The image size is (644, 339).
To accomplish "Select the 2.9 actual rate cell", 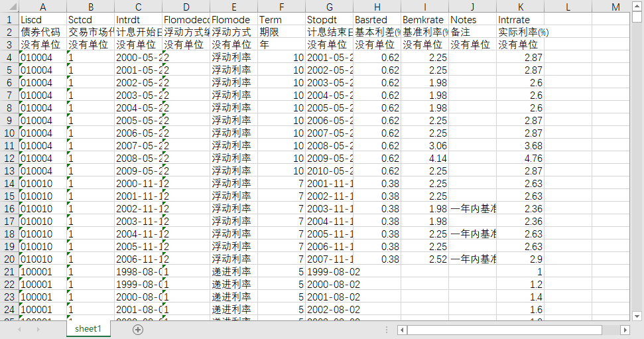I will click(x=521, y=259).
